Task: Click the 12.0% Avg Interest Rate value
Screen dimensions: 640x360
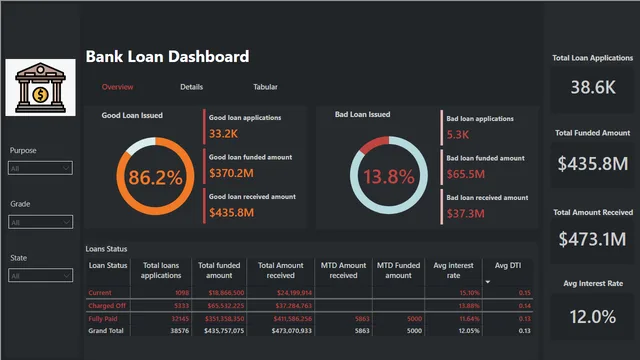Action: click(593, 317)
